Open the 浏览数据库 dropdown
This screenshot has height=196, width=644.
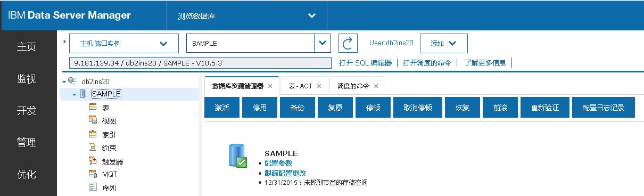point(247,15)
